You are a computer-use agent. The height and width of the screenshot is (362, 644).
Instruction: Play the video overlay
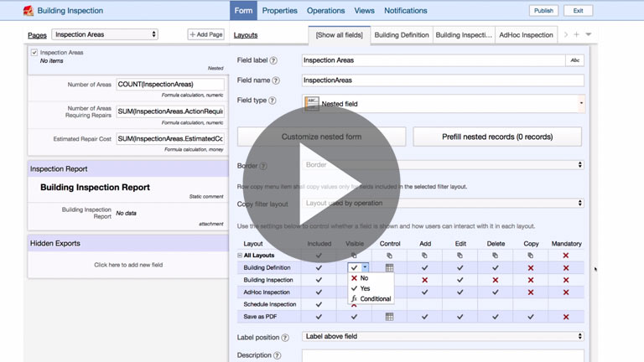point(322,181)
